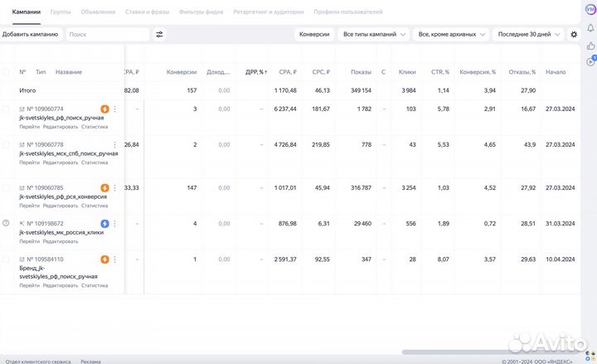Expand the 'Все типы кампаний' dropdown

click(375, 35)
